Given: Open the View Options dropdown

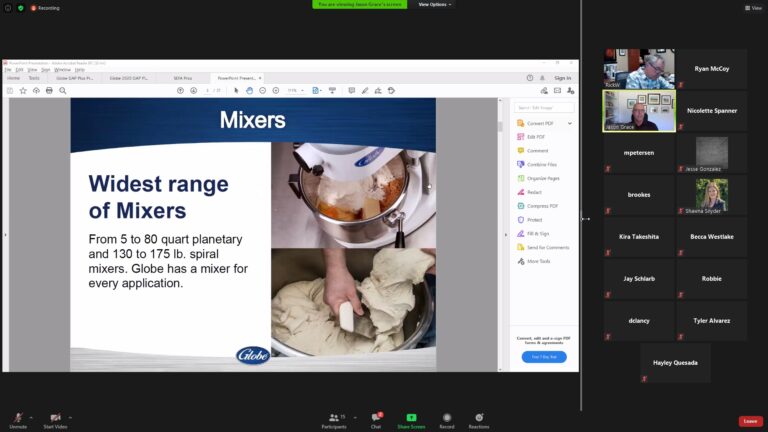Looking at the screenshot, I should point(434,4).
